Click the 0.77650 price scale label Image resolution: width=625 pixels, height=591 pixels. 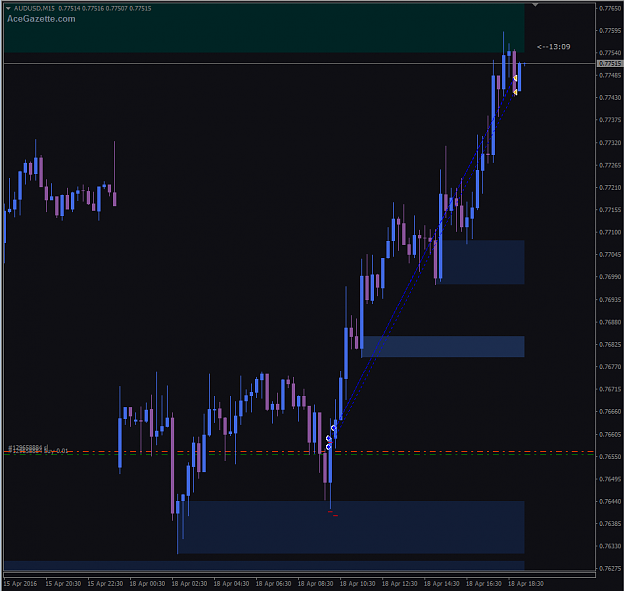click(610, 8)
